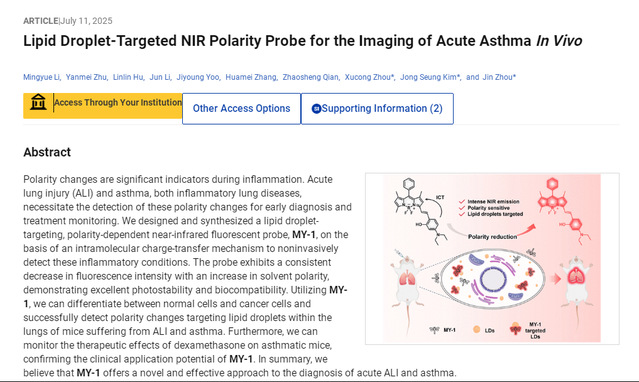The width and height of the screenshot is (639, 382).
Task: Select author Linlin Hu
Action: (128, 77)
